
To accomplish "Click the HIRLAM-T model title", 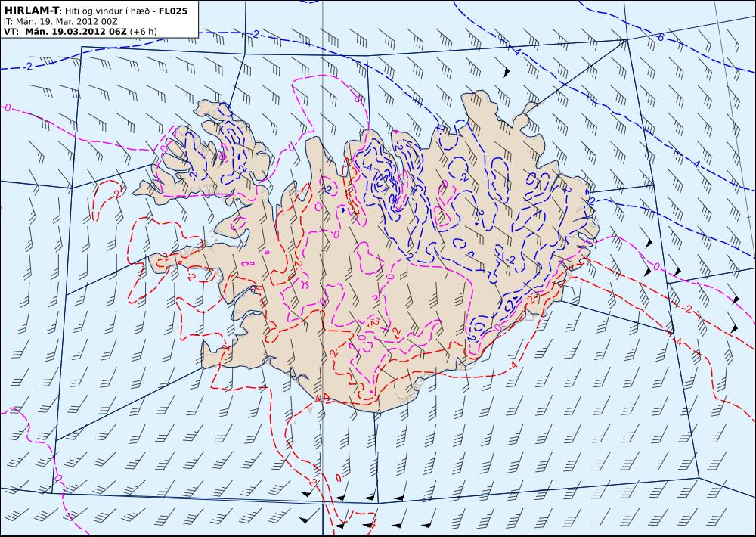I will [31, 10].
